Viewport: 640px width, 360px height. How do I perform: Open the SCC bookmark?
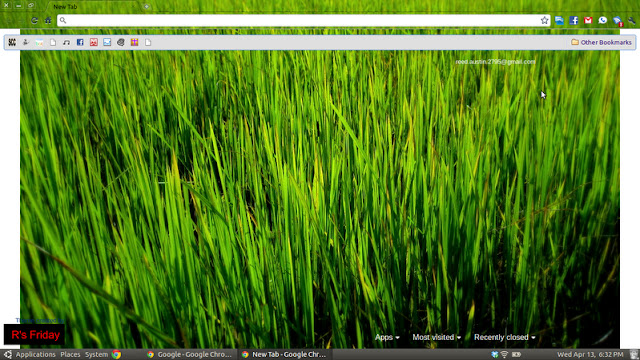12,42
